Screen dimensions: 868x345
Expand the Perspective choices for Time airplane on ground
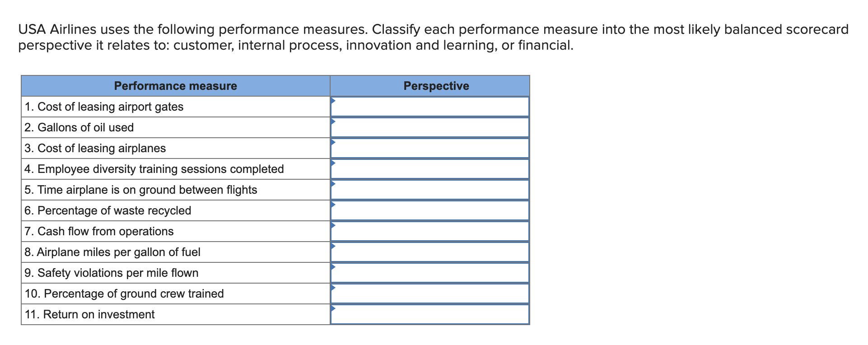429,190
